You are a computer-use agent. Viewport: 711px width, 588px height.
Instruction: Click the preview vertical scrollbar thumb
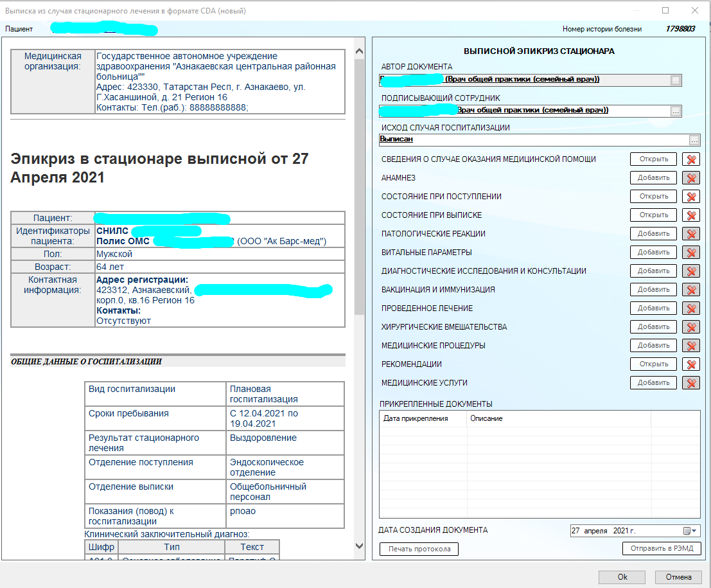click(x=359, y=186)
